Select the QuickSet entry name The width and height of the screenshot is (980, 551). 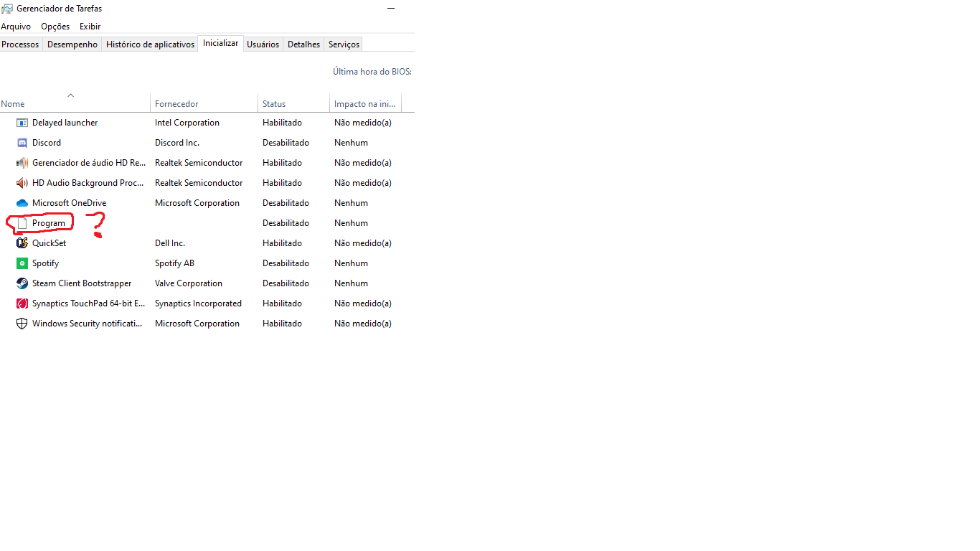point(49,243)
